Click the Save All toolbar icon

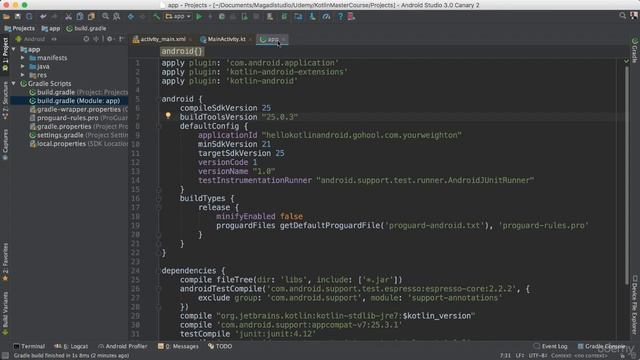(18, 17)
